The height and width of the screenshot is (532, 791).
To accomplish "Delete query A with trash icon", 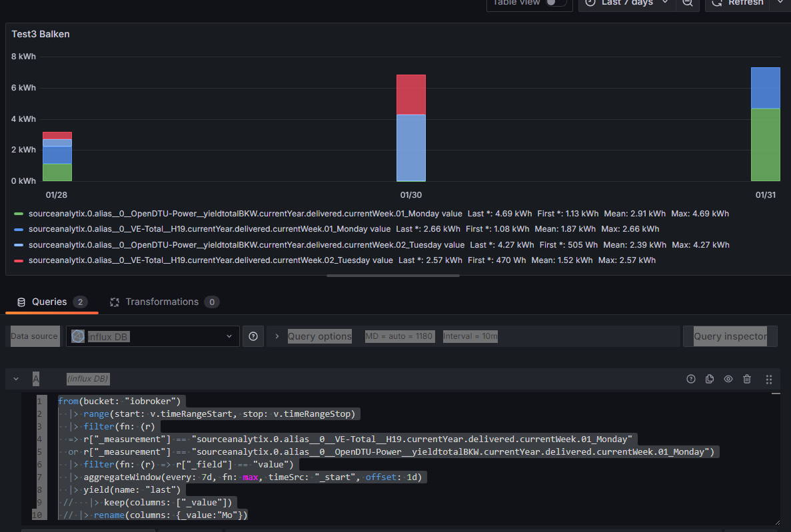I will pyautogui.click(x=747, y=380).
